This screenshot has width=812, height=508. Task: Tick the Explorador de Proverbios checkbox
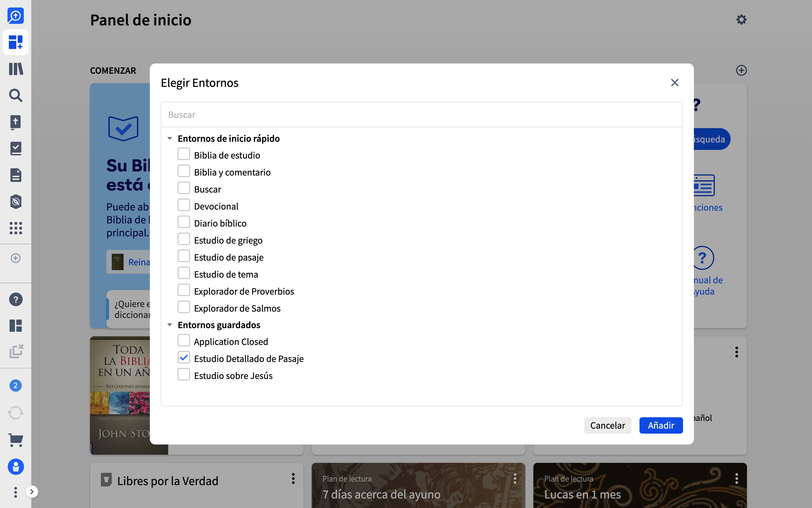(184, 290)
